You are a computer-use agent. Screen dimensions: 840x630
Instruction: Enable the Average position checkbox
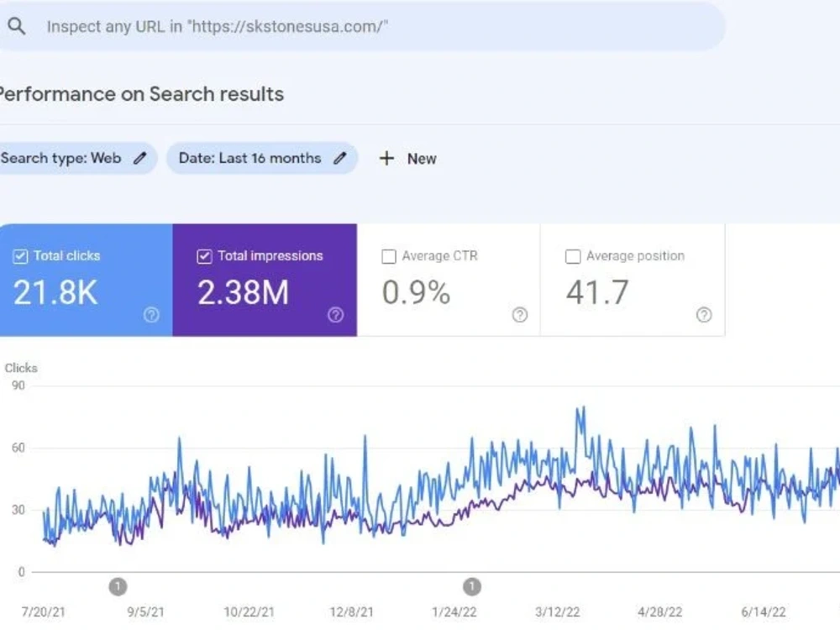coord(573,256)
